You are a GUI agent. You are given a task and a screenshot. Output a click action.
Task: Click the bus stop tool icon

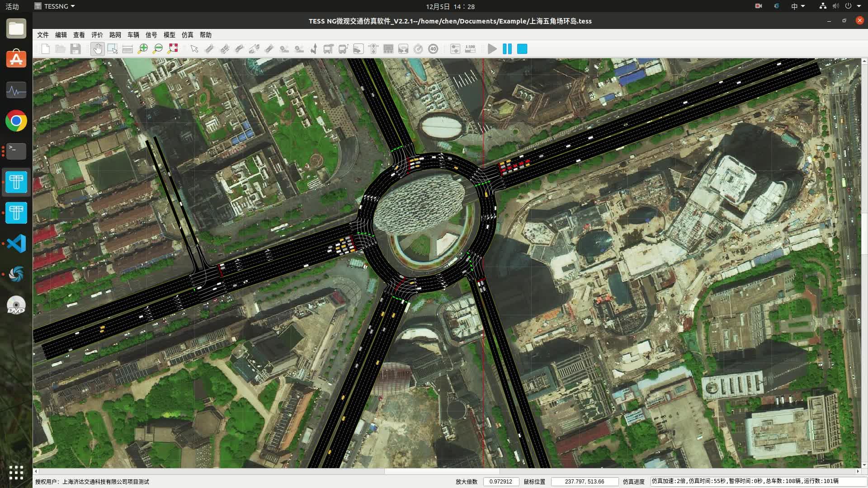click(329, 49)
